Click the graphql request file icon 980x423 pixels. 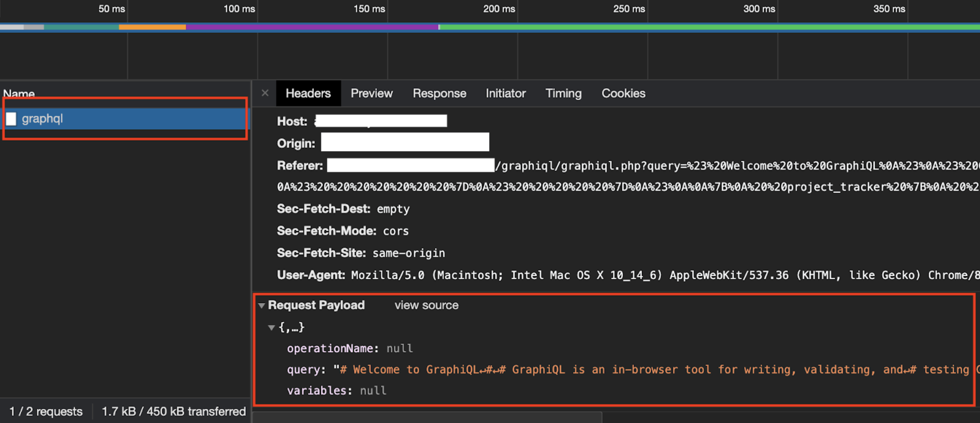tap(11, 119)
